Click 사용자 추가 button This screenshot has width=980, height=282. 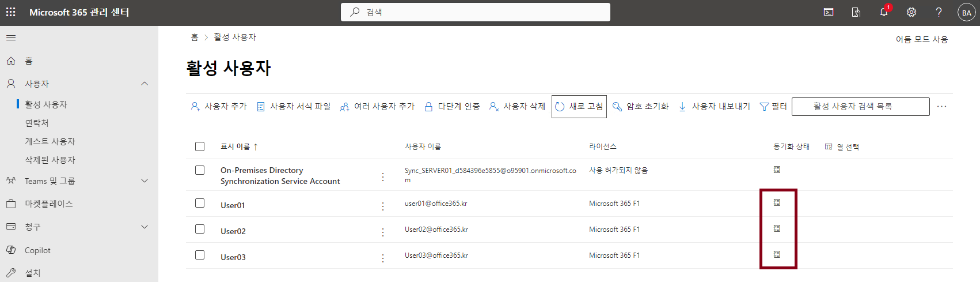tap(219, 107)
